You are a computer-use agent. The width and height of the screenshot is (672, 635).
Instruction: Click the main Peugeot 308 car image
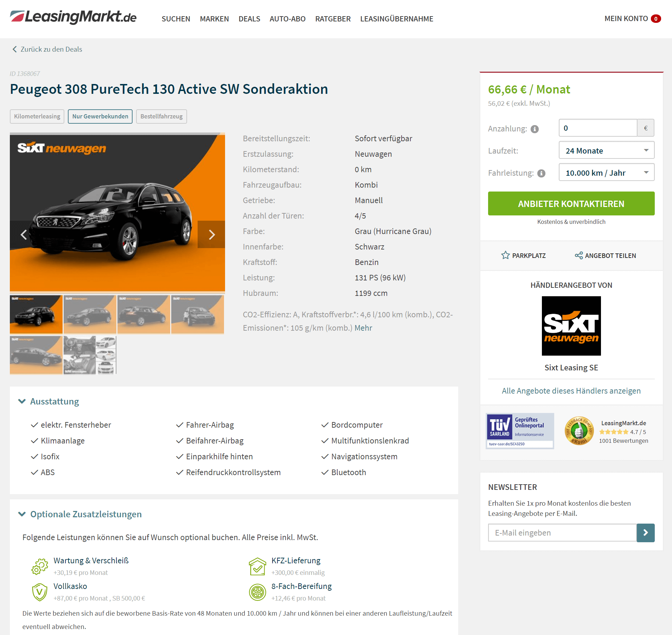click(x=117, y=213)
